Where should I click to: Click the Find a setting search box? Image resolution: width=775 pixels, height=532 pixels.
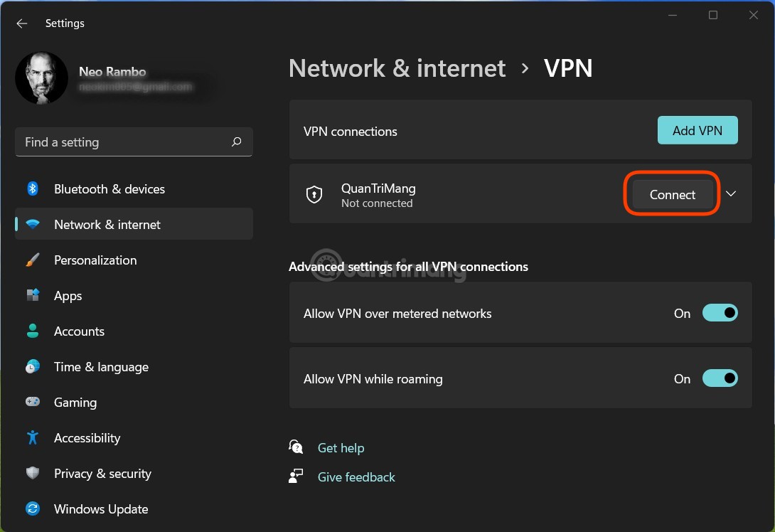click(134, 142)
